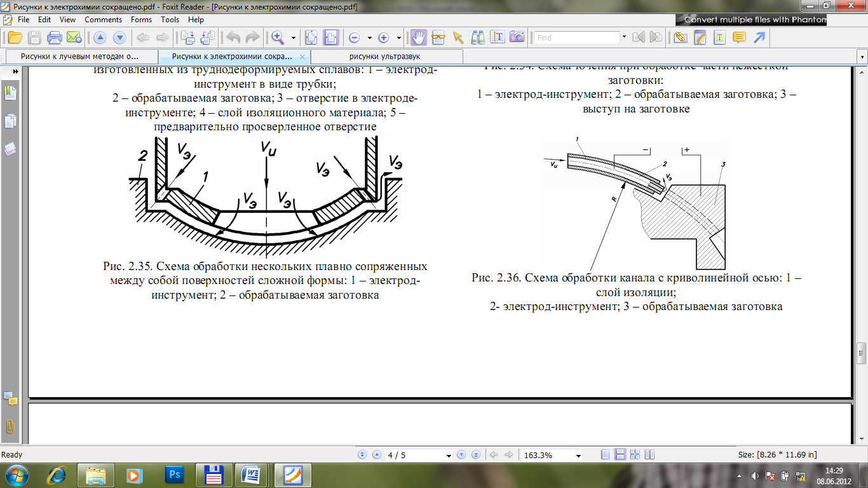868x488 pixels.
Task: Open the Word app in the taskbar
Action: pos(252,475)
